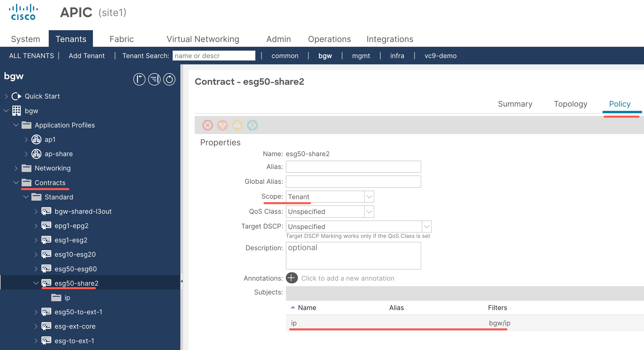Refresh the bgw navigation tree
644x350 pixels.
point(169,79)
